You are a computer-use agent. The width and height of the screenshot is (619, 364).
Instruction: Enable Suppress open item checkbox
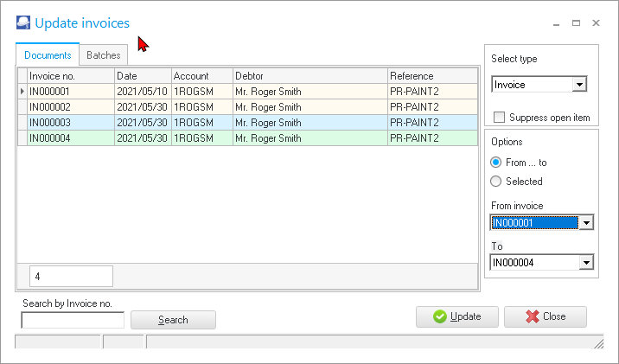pos(499,118)
